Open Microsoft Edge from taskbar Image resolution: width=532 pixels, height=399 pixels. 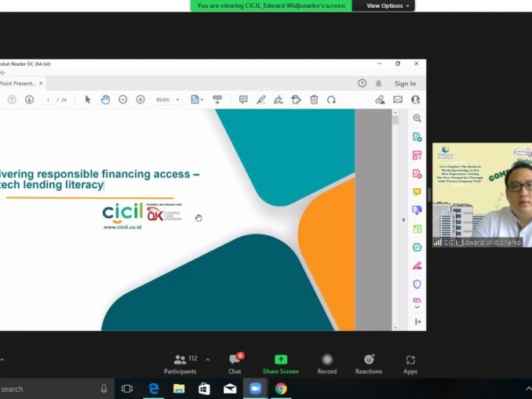click(153, 389)
